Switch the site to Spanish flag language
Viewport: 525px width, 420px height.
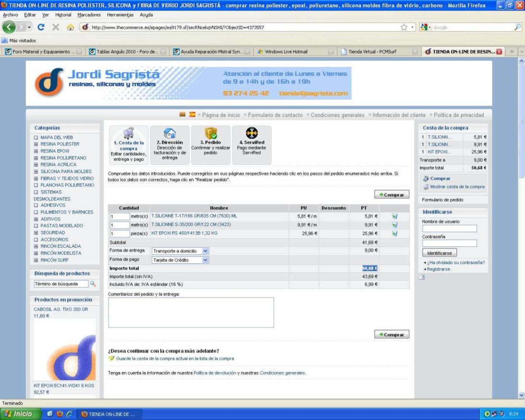tap(192, 115)
